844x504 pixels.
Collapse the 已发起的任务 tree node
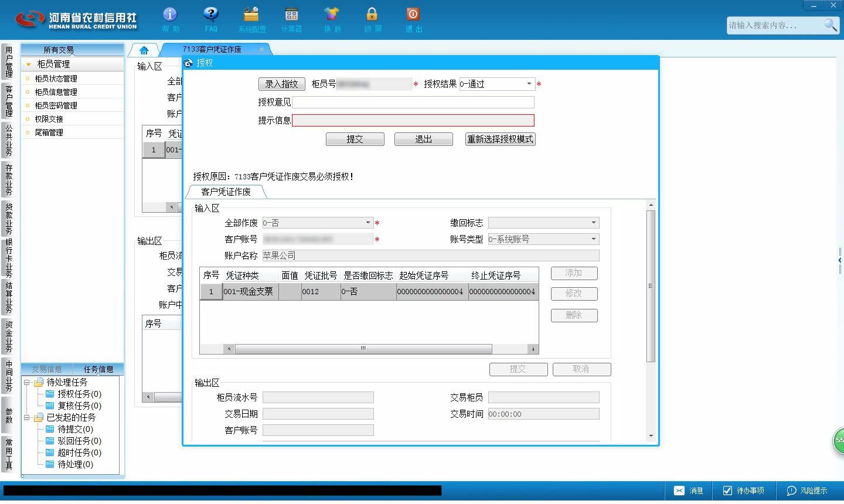click(x=27, y=417)
